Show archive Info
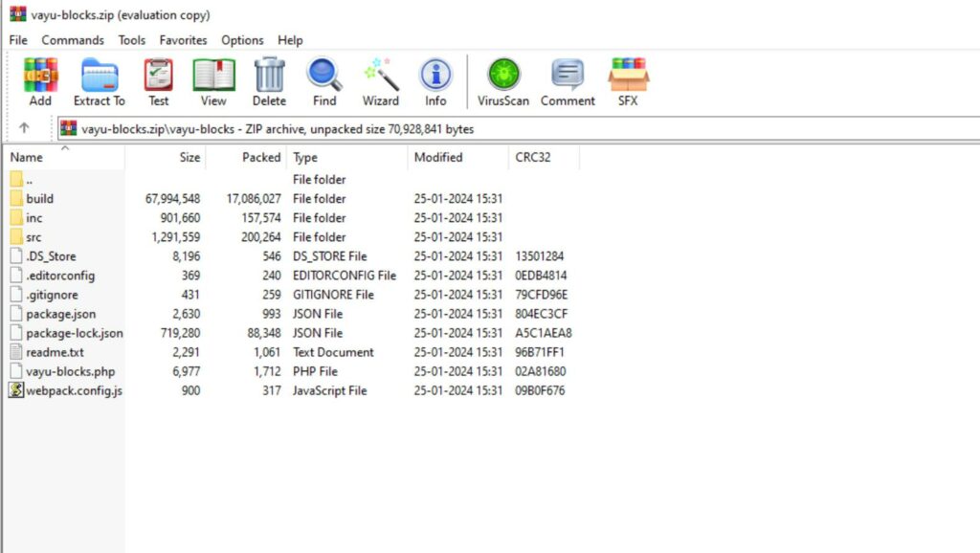Viewport: 980px width, 553px height. [435, 81]
